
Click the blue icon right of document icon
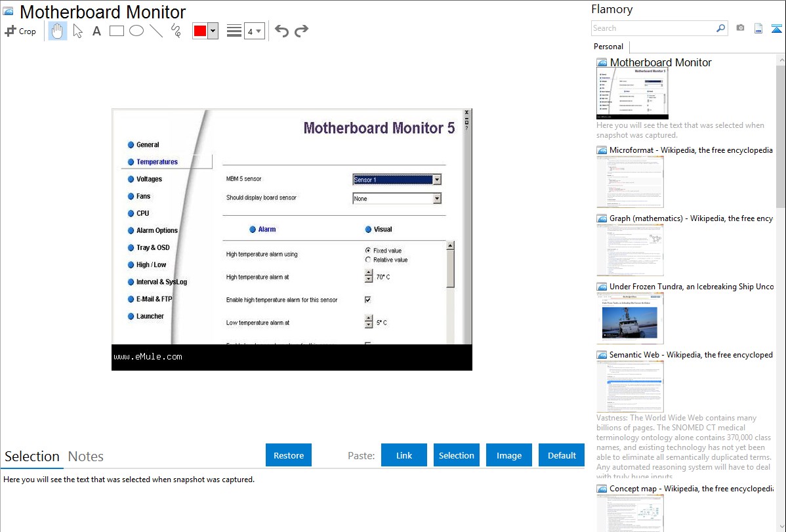pos(776,28)
